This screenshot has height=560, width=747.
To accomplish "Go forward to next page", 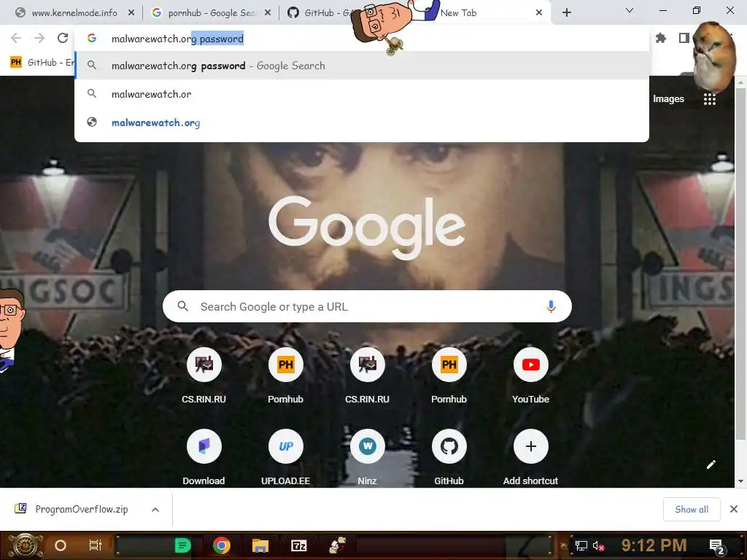I will click(x=39, y=38).
